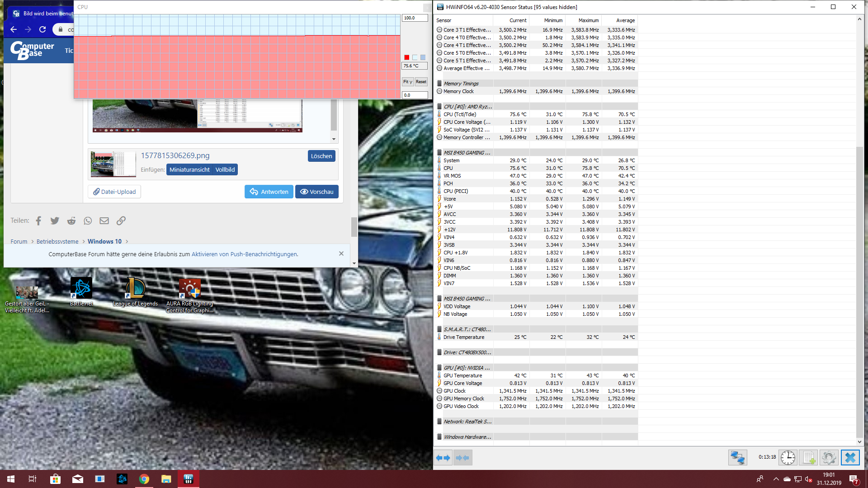Open HWiNFO sensor settings gear
Image resolution: width=868 pixels, height=488 pixels.
pyautogui.click(x=829, y=458)
